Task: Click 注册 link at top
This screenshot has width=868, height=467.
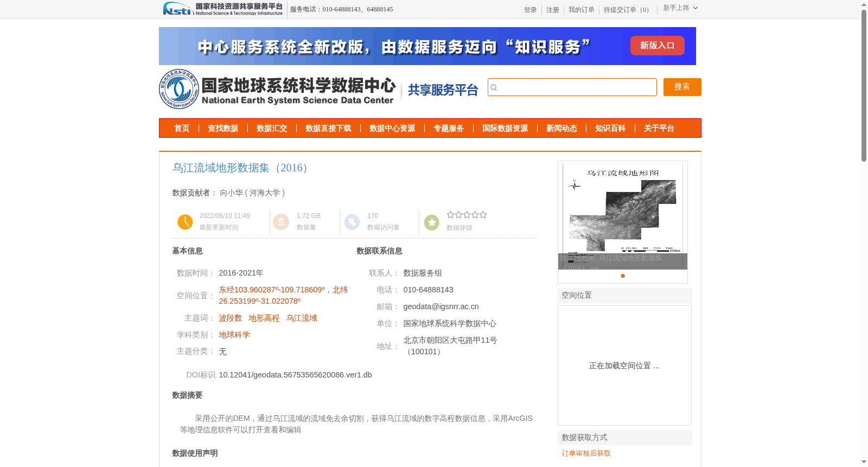Action: pos(553,10)
